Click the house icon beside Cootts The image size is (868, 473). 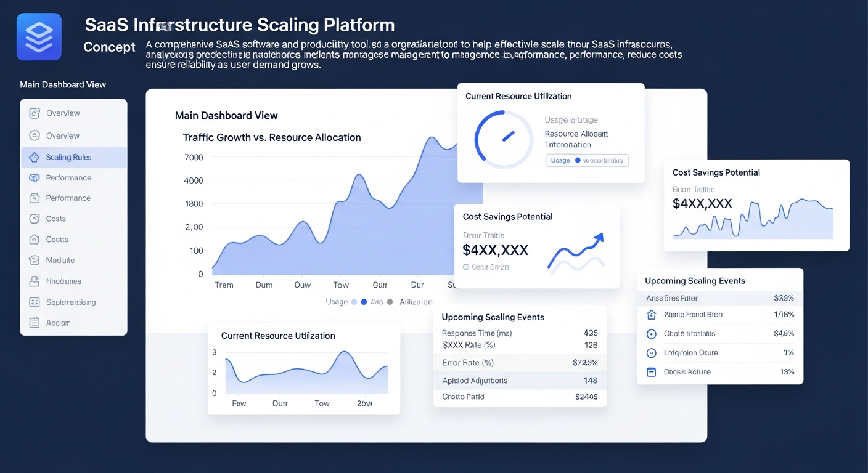click(x=35, y=240)
